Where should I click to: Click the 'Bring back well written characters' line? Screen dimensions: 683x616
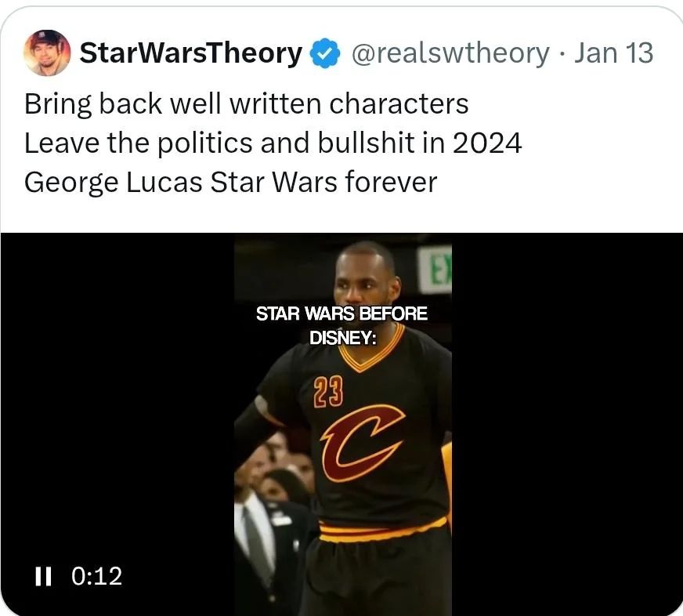247,104
